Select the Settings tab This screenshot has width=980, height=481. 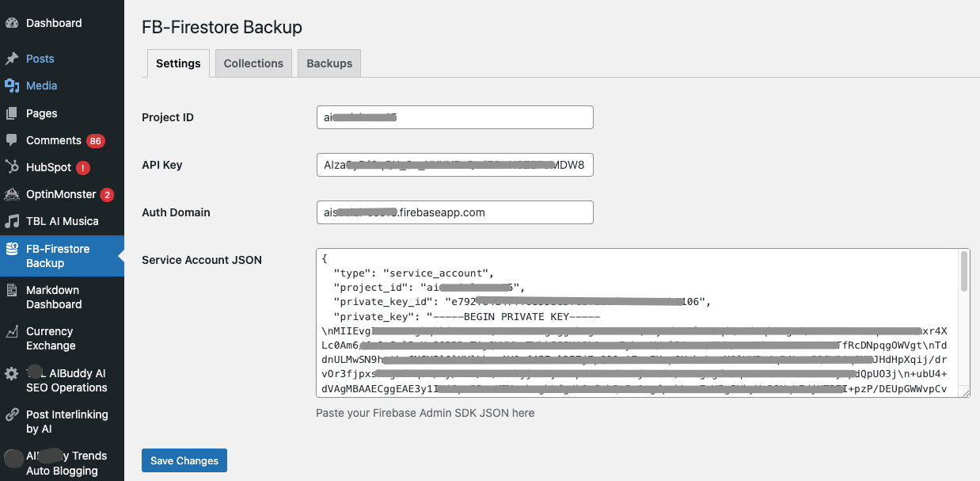[x=178, y=63]
